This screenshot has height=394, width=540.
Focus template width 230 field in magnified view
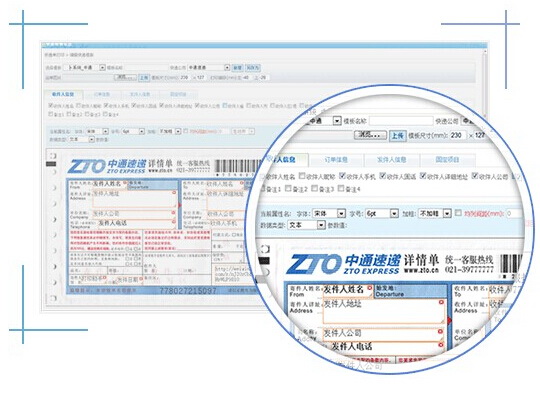(458, 135)
